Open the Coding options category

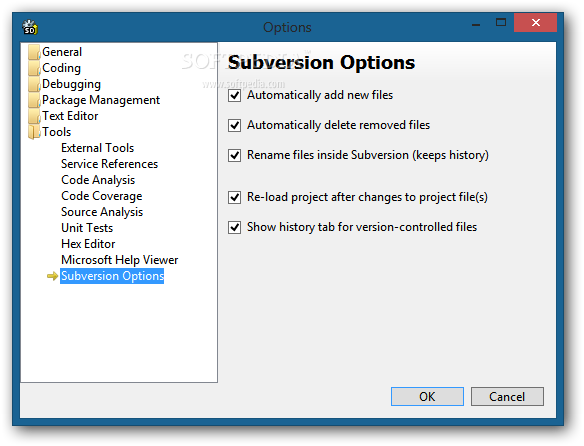(x=61, y=68)
